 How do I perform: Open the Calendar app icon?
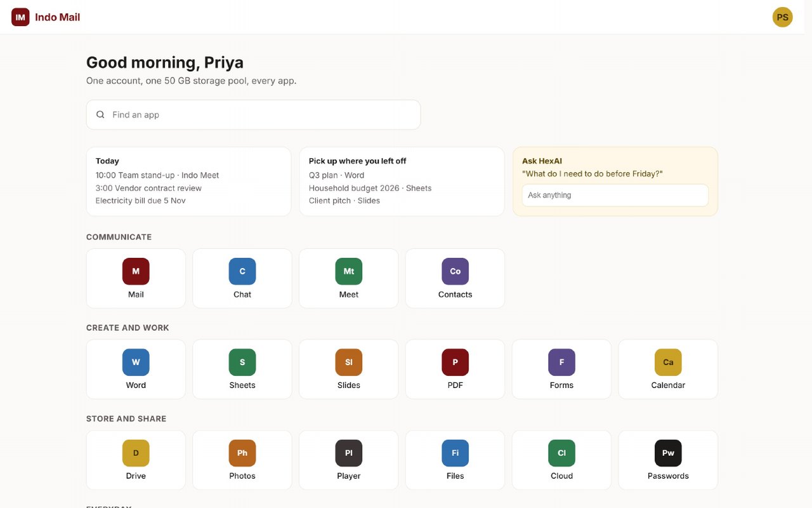pos(669,362)
